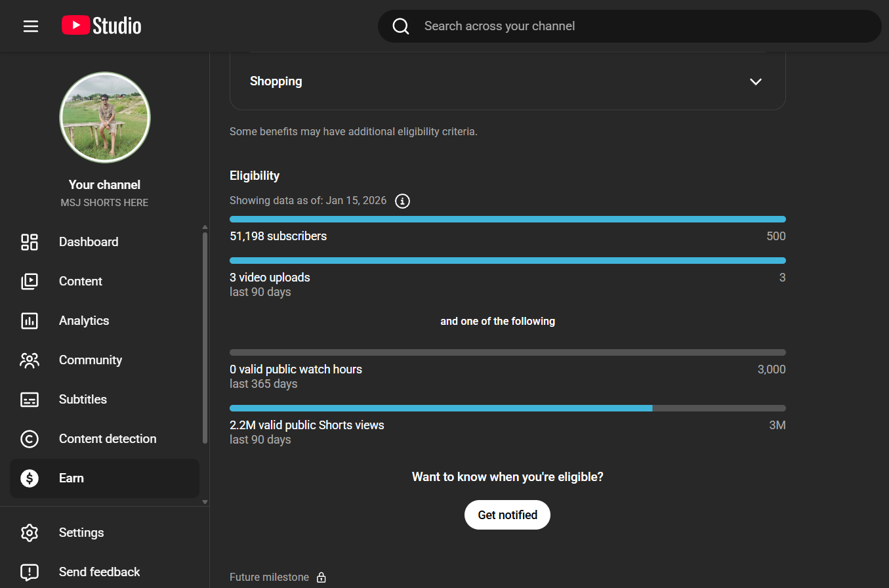
Task: Click the Analytics bar chart icon
Action: (x=30, y=321)
